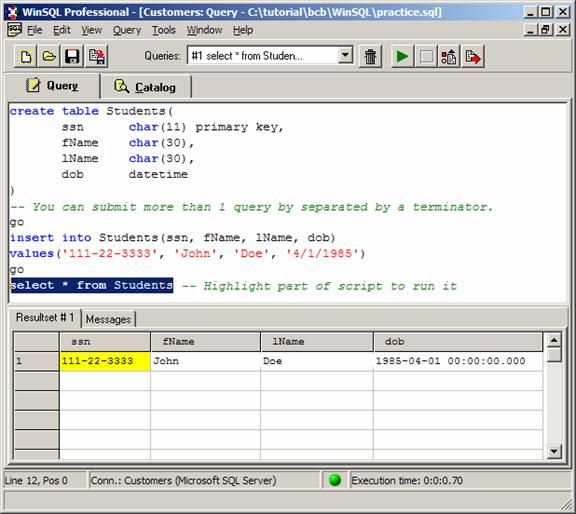Open a file using the folder icon

(x=49, y=56)
